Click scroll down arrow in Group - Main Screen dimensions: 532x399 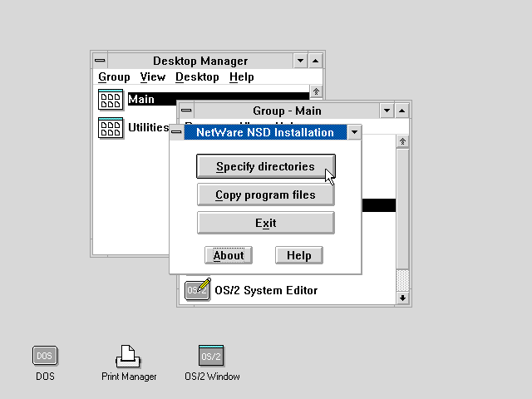(x=402, y=298)
